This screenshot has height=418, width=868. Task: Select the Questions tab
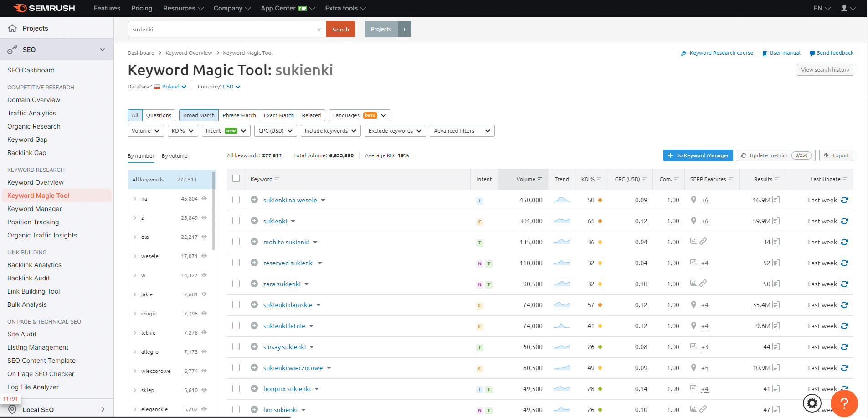[159, 115]
